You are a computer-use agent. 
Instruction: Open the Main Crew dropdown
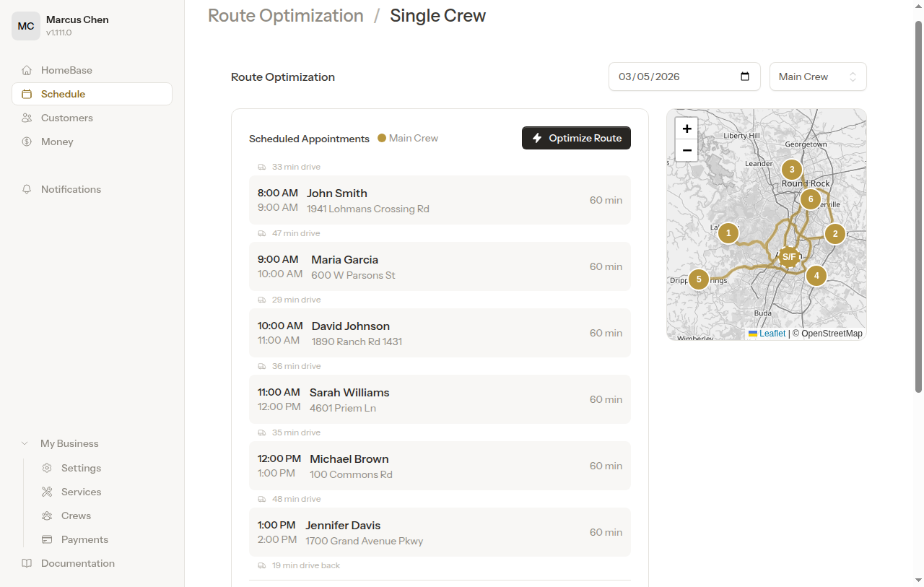pos(818,77)
